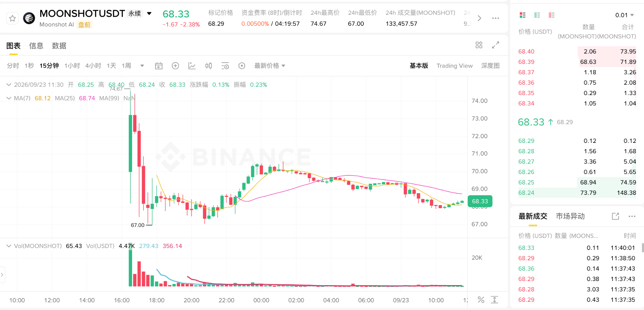Show asks-only order book view
Viewport: 644px width, 310px height.
point(552,15)
